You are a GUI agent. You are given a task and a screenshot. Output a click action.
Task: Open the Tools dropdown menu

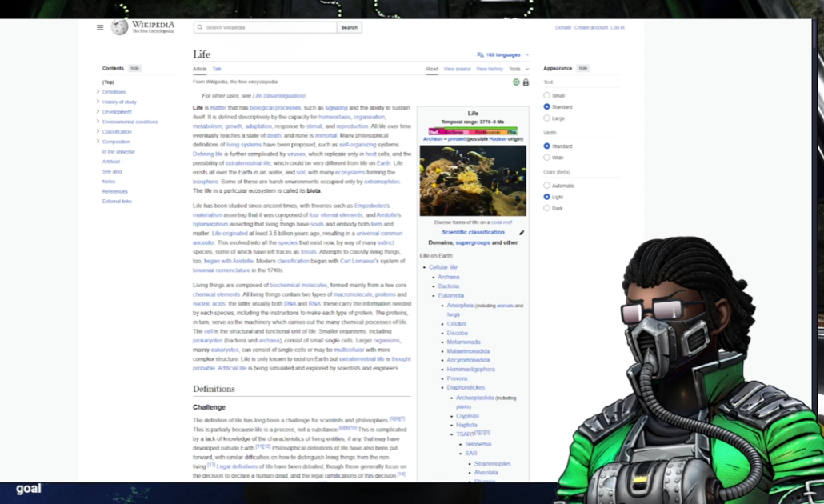pos(518,69)
